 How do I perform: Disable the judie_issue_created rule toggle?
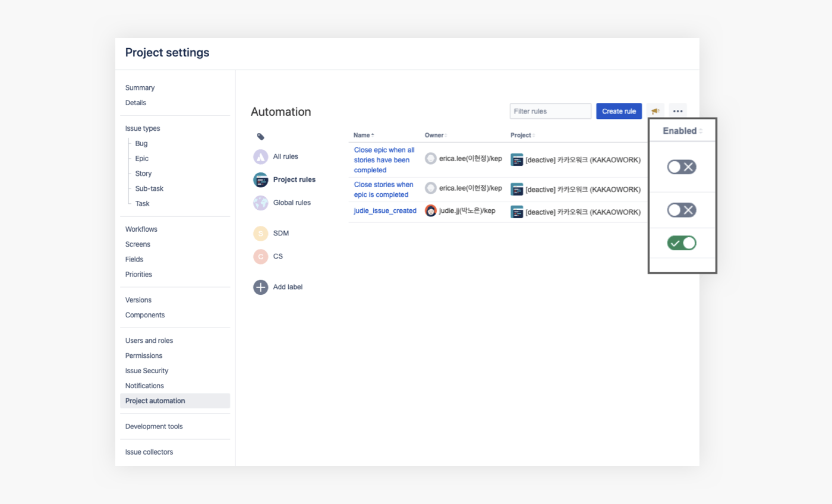click(x=681, y=243)
